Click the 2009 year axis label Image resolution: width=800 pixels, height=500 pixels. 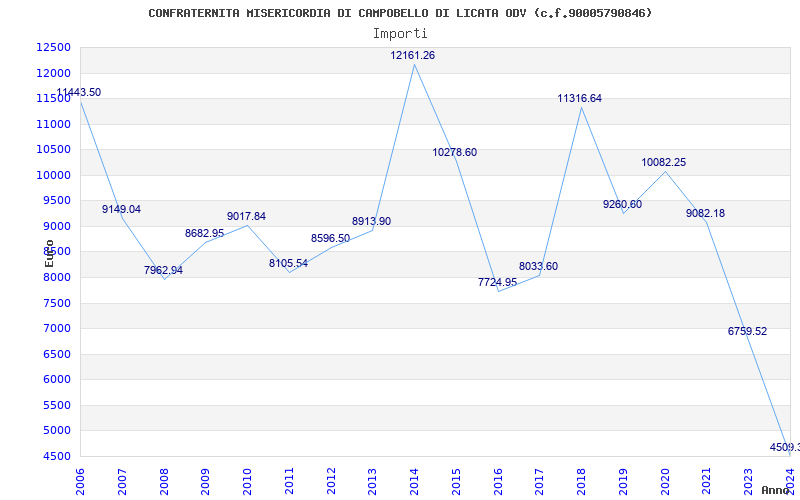206,481
